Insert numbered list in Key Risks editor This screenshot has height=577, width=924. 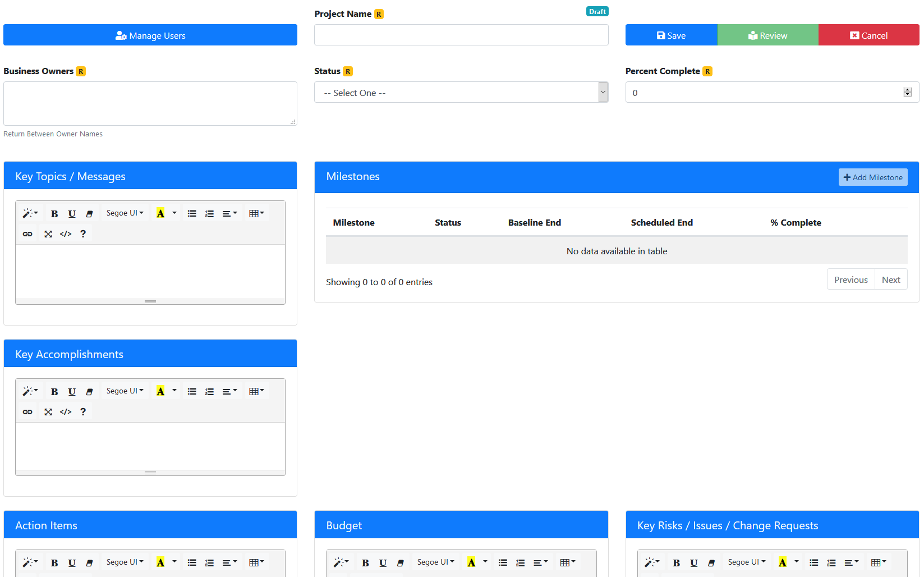pyautogui.click(x=831, y=562)
